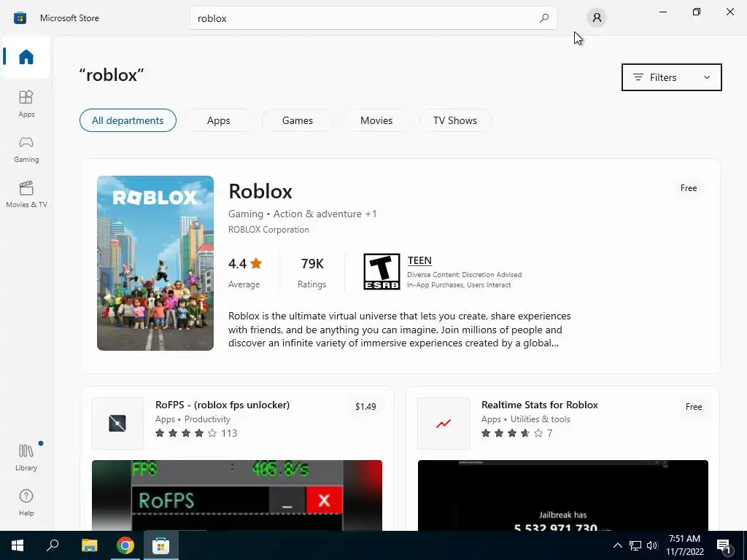The height and width of the screenshot is (560, 747).
Task: Expand the Filters dropdown
Action: (671, 77)
